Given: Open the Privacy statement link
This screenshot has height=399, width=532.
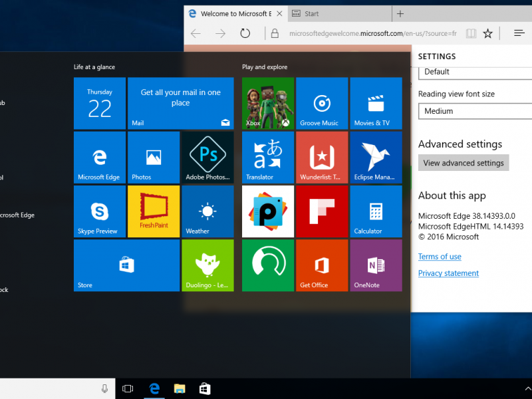Looking at the screenshot, I should coord(448,273).
